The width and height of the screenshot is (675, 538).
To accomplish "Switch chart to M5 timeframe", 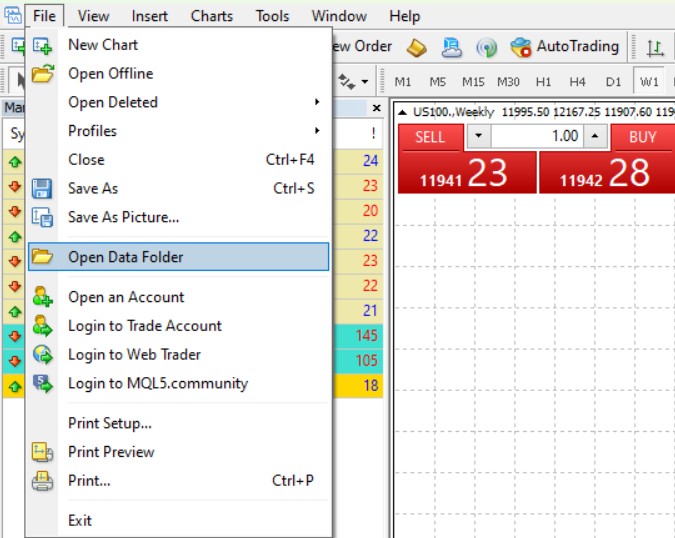I will [x=437, y=81].
